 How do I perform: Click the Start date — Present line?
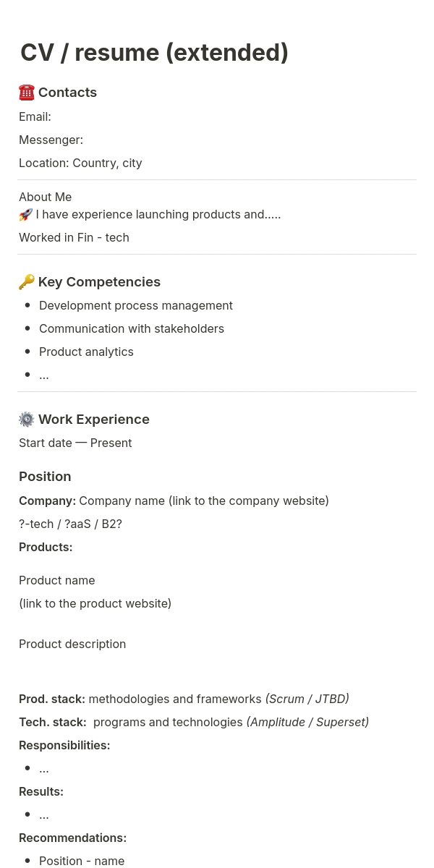(x=75, y=443)
